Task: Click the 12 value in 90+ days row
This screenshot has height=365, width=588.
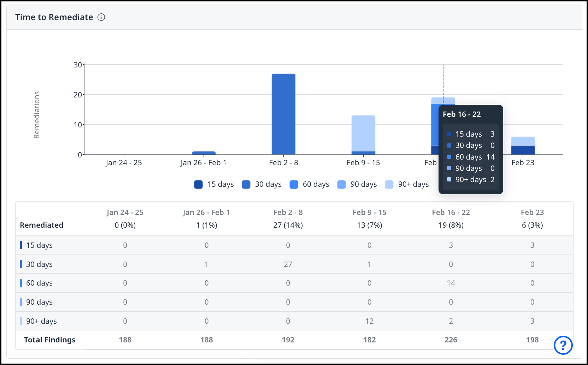Action: (x=369, y=321)
